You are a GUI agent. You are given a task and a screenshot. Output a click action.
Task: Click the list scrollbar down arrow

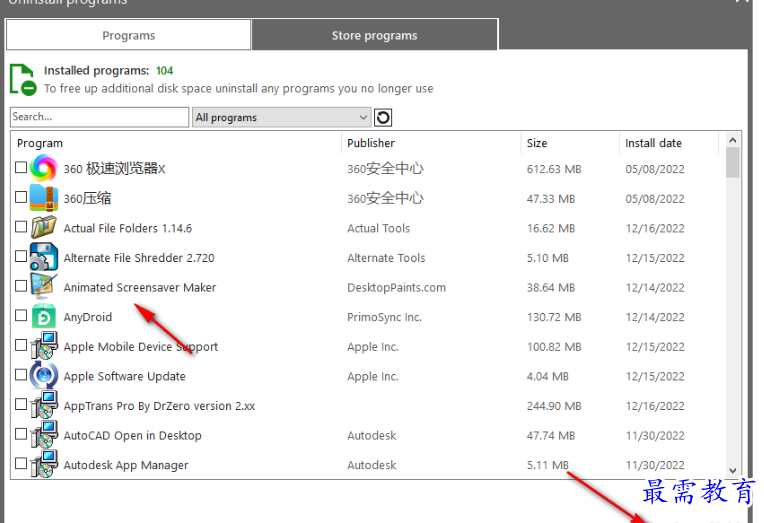[732, 470]
